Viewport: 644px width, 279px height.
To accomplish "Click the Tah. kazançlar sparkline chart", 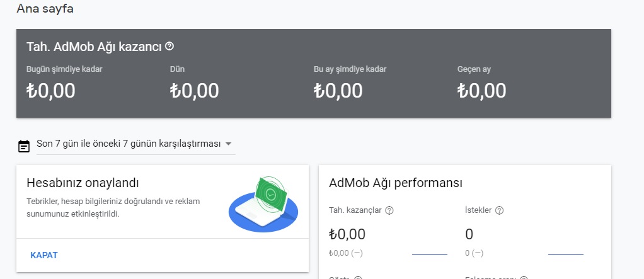I will [x=430, y=254].
